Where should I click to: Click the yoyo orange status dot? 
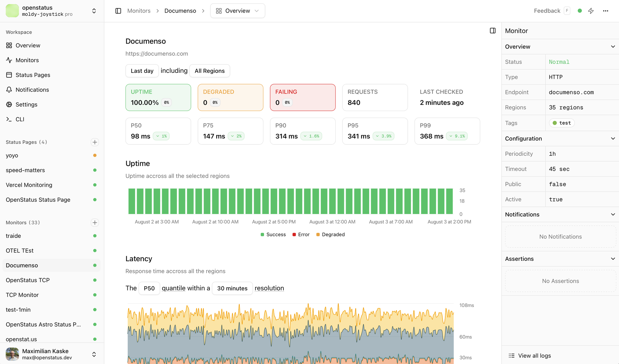click(x=95, y=155)
